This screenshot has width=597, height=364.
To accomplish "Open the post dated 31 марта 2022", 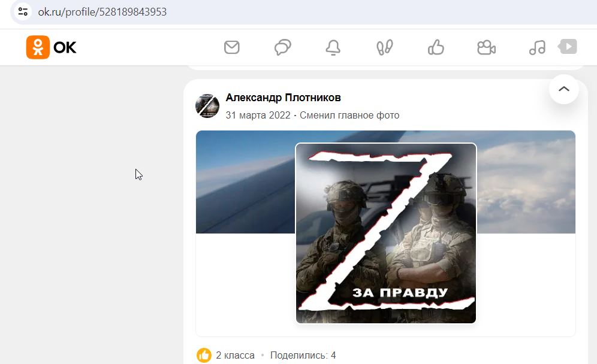I will [258, 116].
